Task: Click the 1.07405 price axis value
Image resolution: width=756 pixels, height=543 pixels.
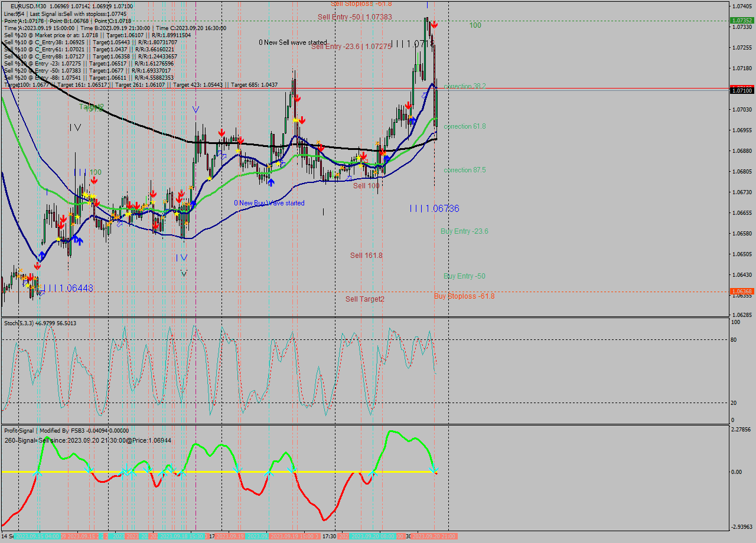Action: click(742, 6)
